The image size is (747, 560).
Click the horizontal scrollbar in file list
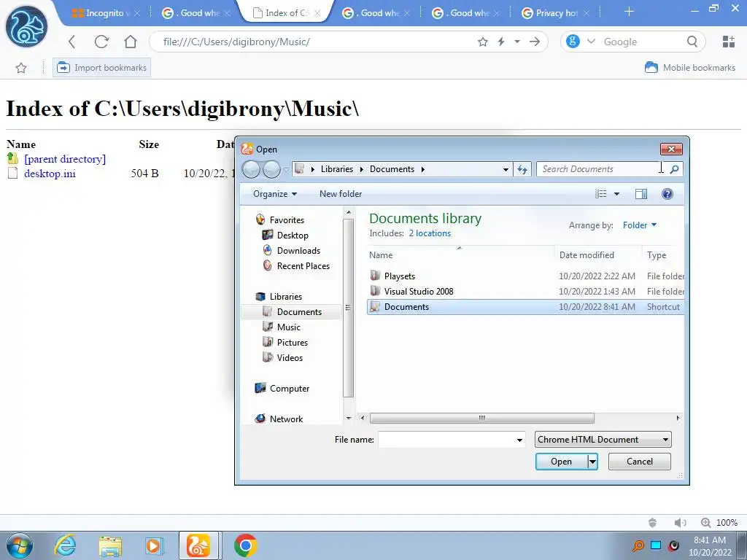pyautogui.click(x=481, y=418)
